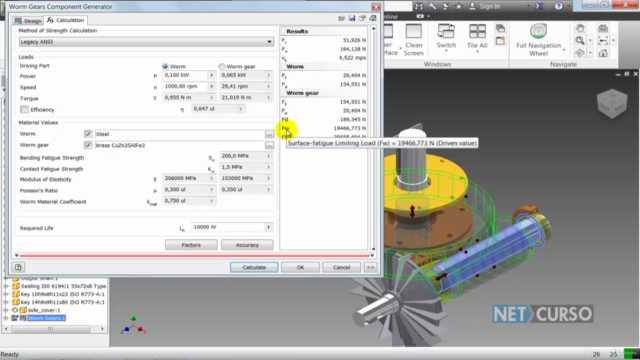The image size is (640, 360).
Task: Click the wrench icon in Inventor title bar
Action: 432,6
